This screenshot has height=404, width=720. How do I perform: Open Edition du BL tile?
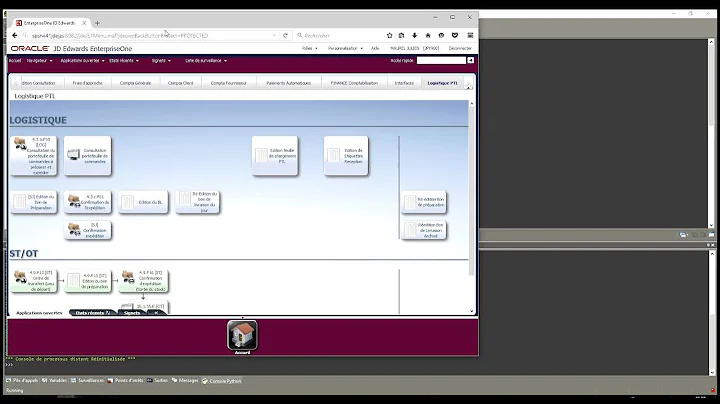(143, 202)
